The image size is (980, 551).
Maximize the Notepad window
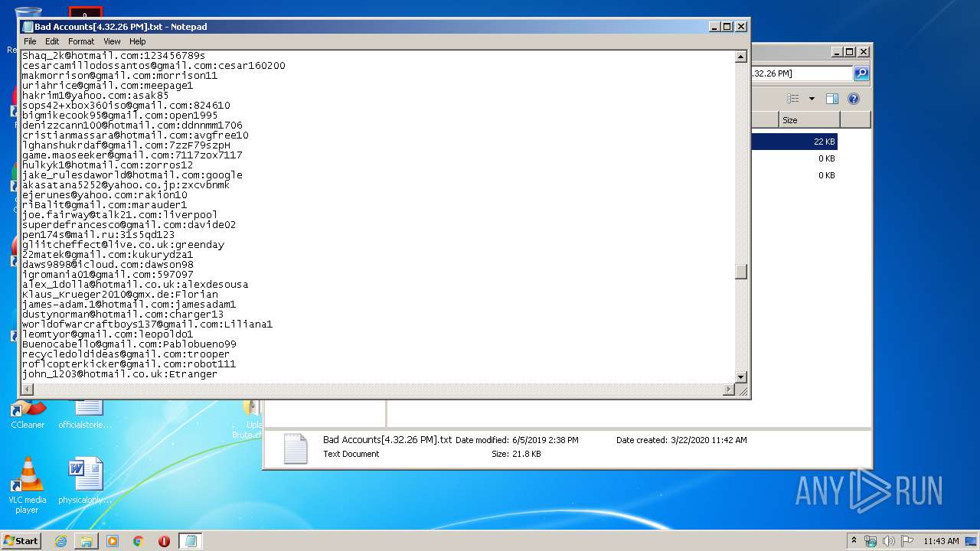pyautogui.click(x=727, y=27)
